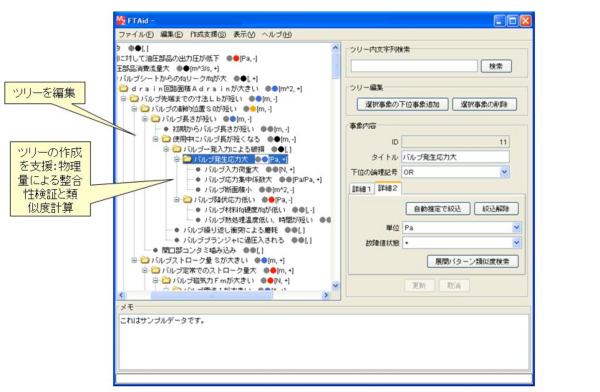
Task: Click the 検索 button
Action: (496, 66)
